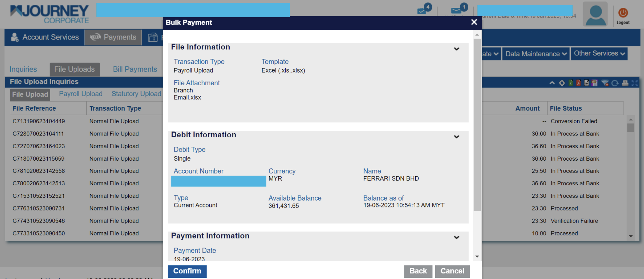
Task: Select file reference C713190623104449
Action: (x=39, y=121)
